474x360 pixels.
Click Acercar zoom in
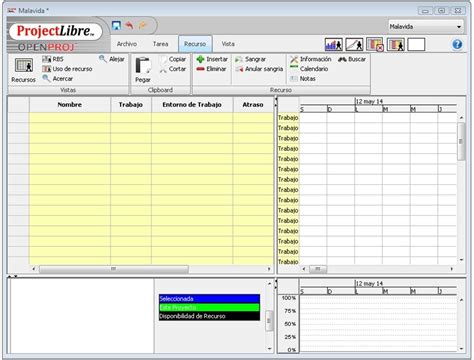[58, 79]
